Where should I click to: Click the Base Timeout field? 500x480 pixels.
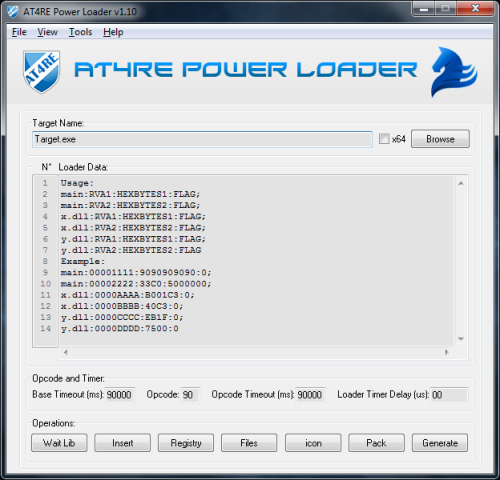click(x=120, y=395)
